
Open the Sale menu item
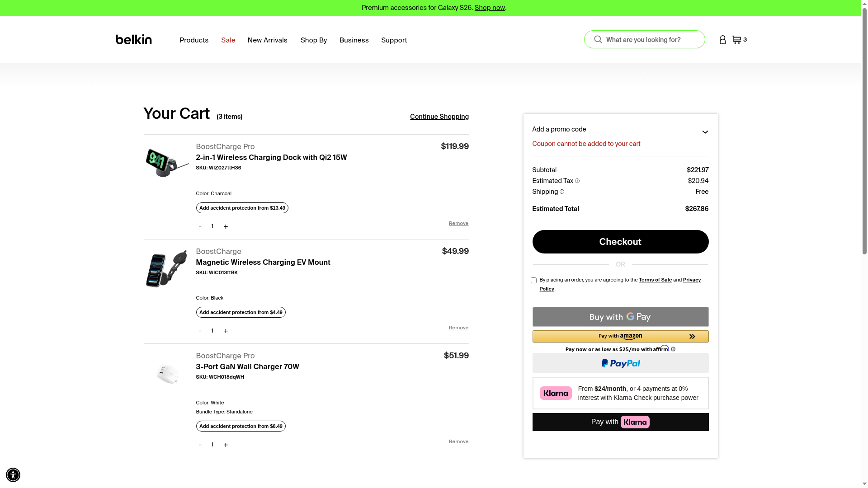click(228, 40)
